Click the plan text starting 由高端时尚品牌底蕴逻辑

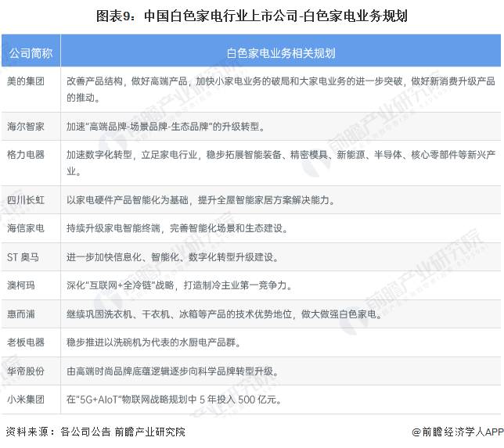coord(173,371)
